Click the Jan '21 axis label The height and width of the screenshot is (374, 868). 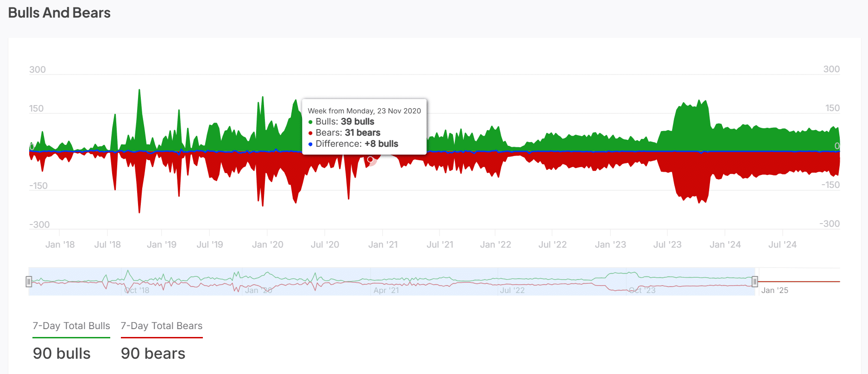(x=383, y=244)
